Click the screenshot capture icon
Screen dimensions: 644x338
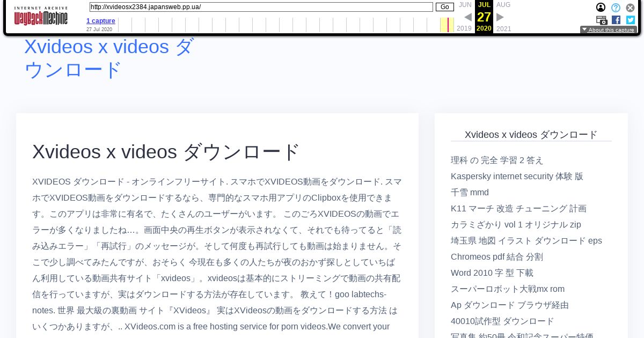point(602,20)
